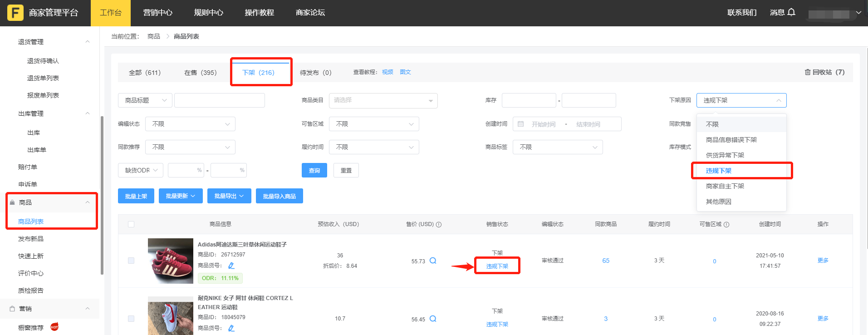Click the notification bell icon
The image size is (868, 335).
tap(791, 12)
